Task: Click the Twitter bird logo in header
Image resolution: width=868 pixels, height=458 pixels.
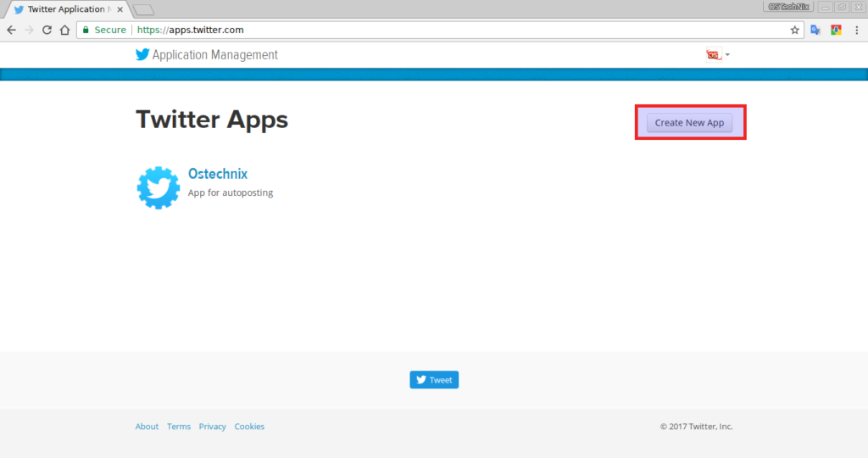Action: click(142, 55)
